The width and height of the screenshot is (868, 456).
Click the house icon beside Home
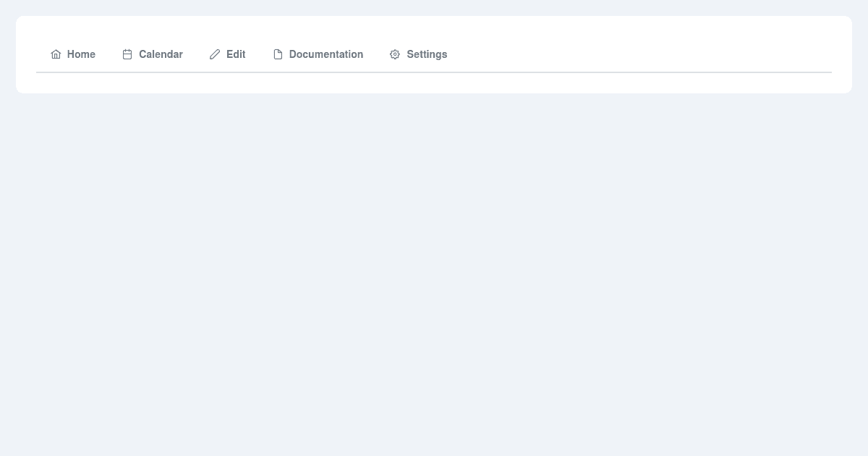56,54
